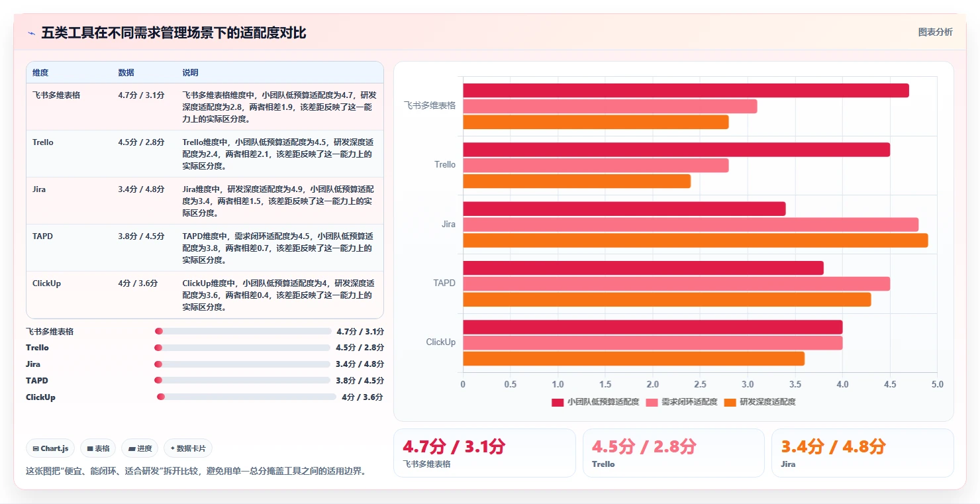Click the orange Jira bar in chart
This screenshot has height=504, width=980.
[x=695, y=240]
